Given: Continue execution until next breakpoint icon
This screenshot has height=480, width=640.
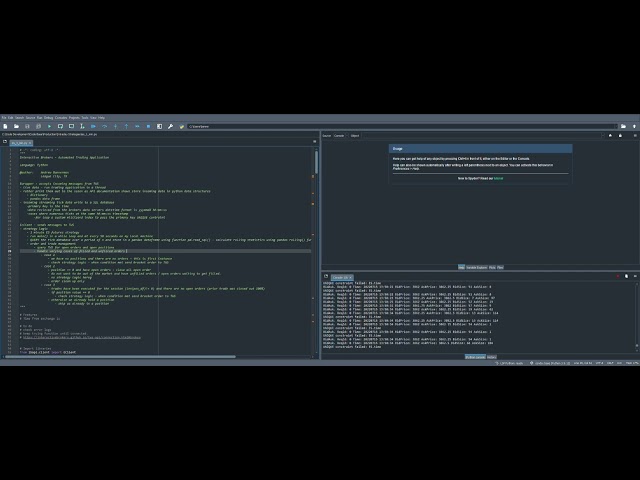Looking at the screenshot, I should (138, 127).
